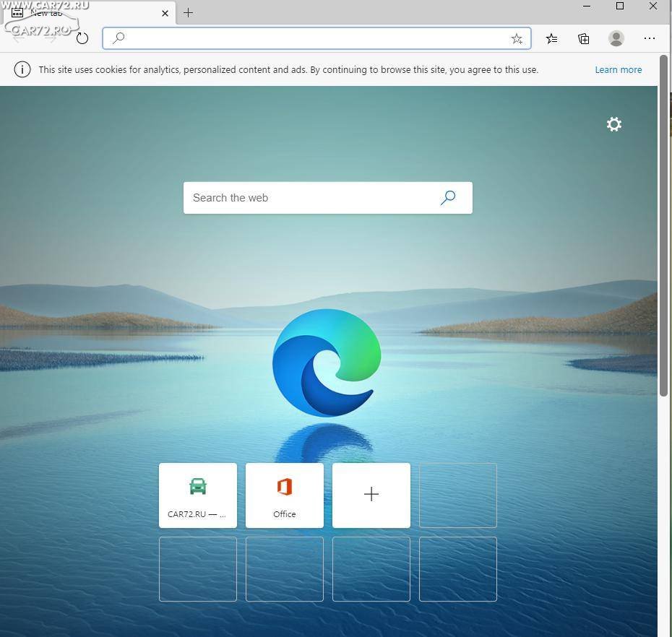The height and width of the screenshot is (637, 672).
Task: Open the Favorites list icon
Action: [551, 38]
